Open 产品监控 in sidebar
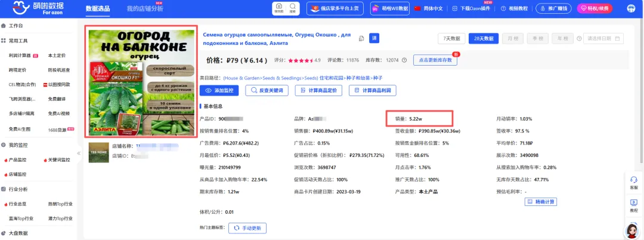644x240 pixels. [x=17, y=160]
